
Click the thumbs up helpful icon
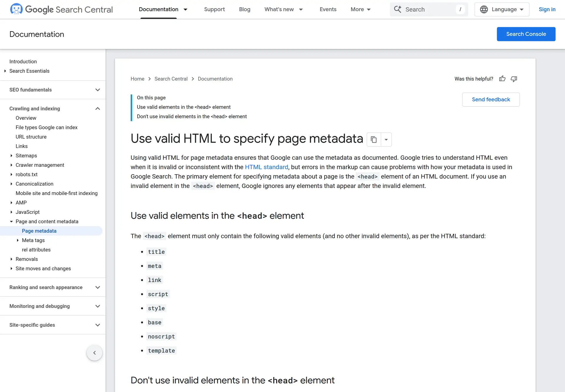click(x=502, y=79)
